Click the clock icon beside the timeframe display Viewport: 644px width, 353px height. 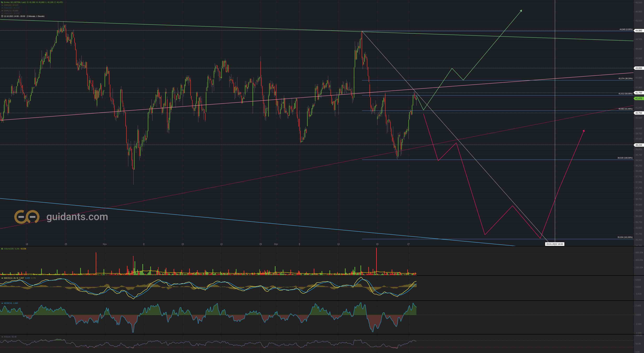pyautogui.click(x=2, y=16)
